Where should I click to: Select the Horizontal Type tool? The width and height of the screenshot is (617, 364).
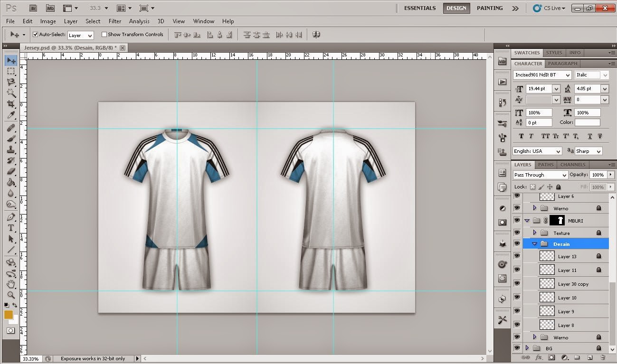(11, 228)
